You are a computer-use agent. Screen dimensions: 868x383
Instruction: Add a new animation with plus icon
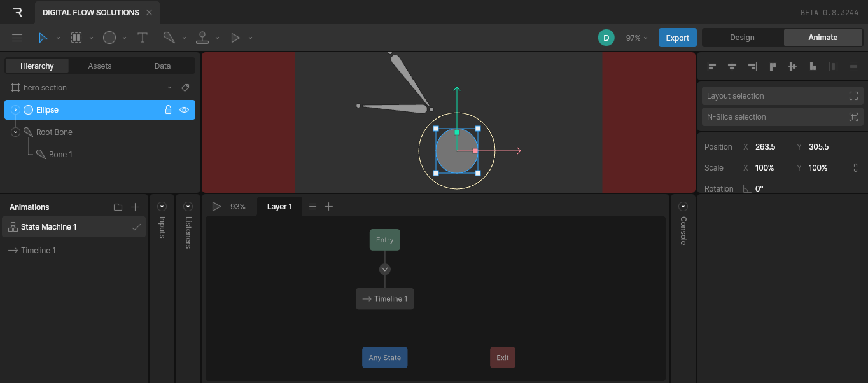click(x=135, y=207)
